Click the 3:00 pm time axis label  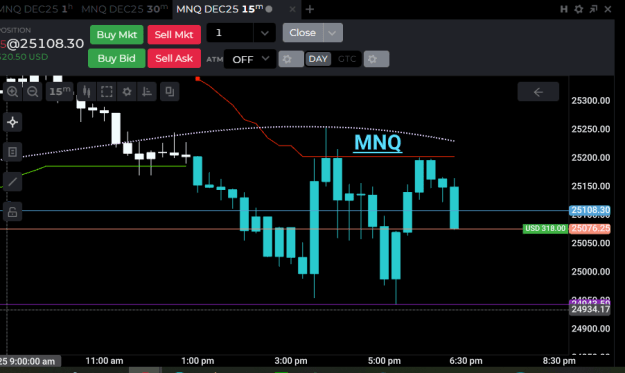coord(291,361)
